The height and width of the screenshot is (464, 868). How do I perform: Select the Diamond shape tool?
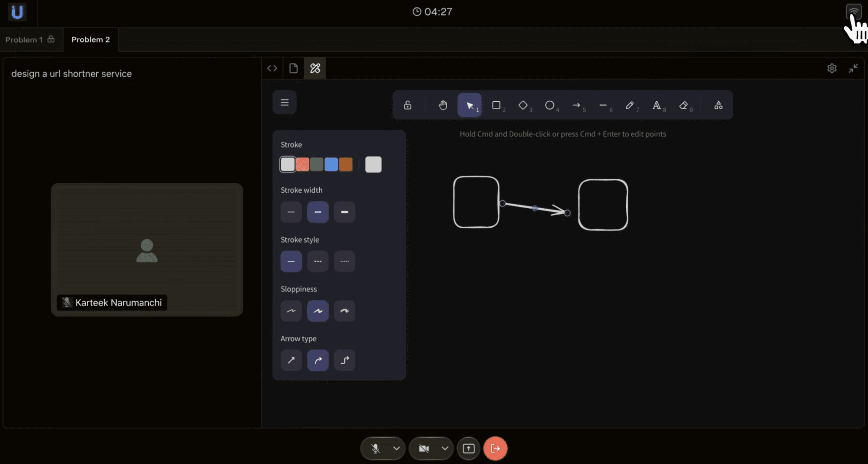coord(523,106)
